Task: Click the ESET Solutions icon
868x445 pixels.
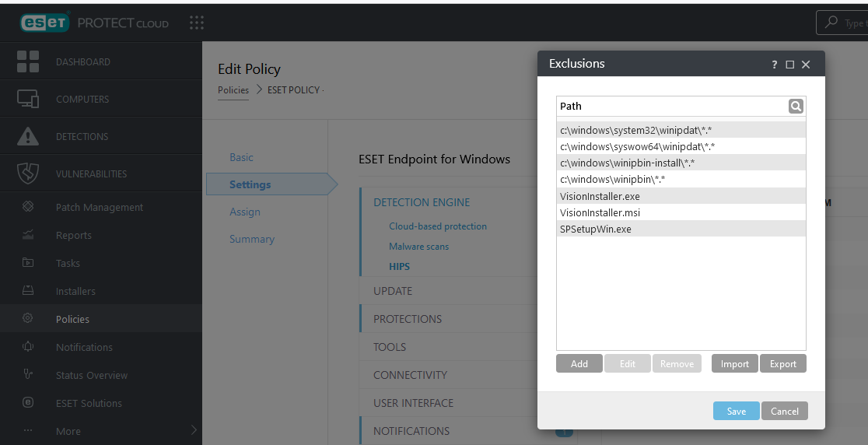Action: [28, 402]
